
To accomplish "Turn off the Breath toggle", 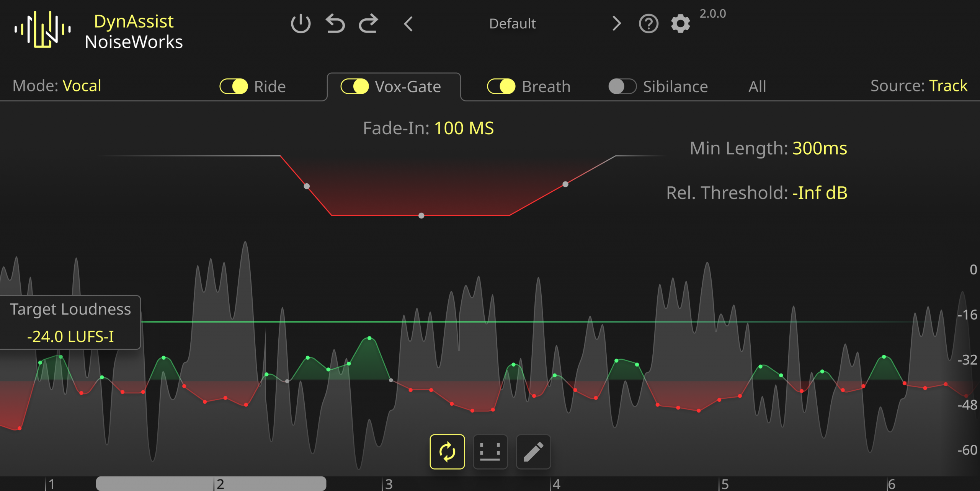I will click(501, 86).
